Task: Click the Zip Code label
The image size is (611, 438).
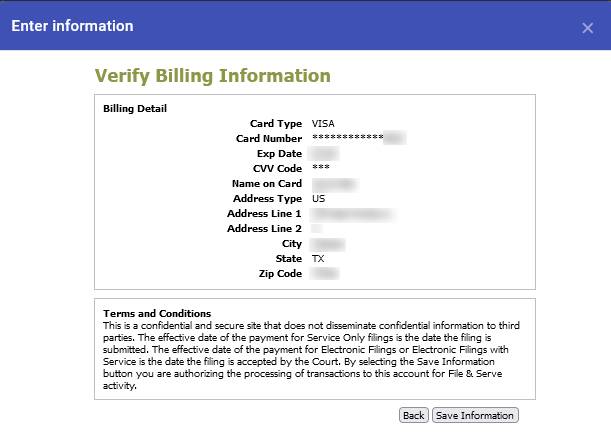Action: tap(279, 274)
